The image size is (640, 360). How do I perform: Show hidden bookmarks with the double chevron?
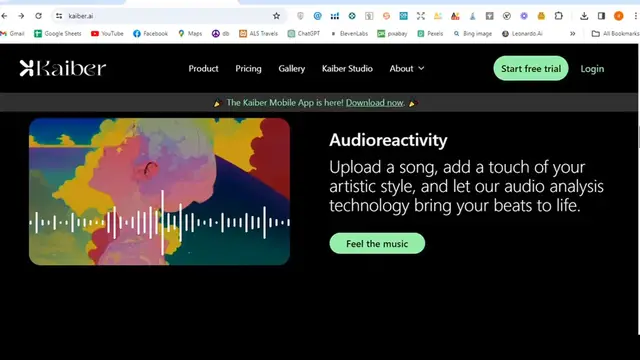pos(573,33)
